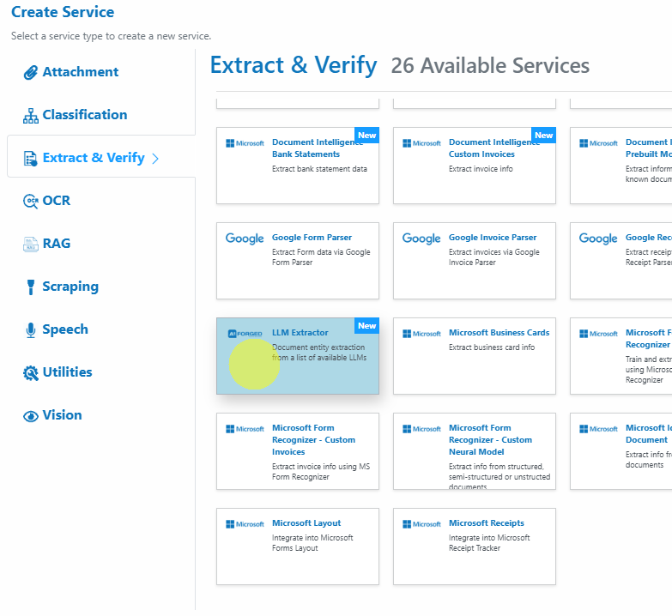Click the Scraping tool icon
The width and height of the screenshot is (672, 616).
(x=30, y=287)
